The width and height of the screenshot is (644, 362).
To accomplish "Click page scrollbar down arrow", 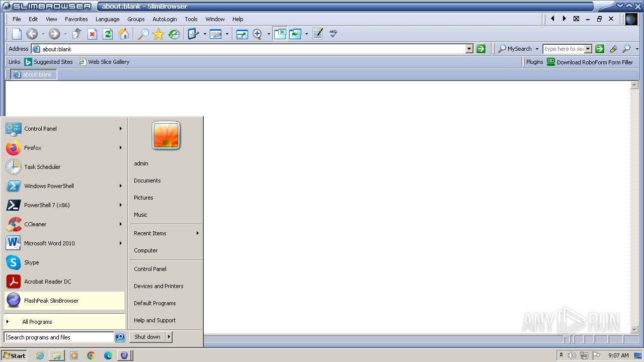I will (634, 329).
